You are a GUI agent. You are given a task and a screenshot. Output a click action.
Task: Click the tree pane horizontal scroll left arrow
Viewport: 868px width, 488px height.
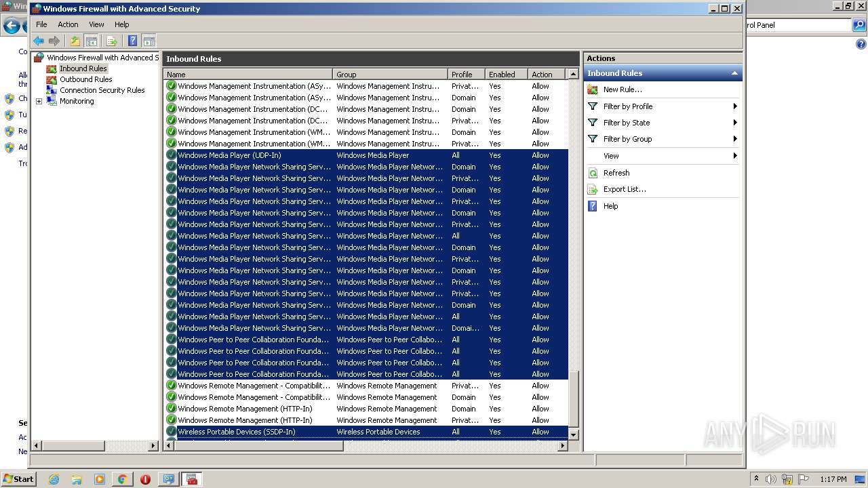37,446
